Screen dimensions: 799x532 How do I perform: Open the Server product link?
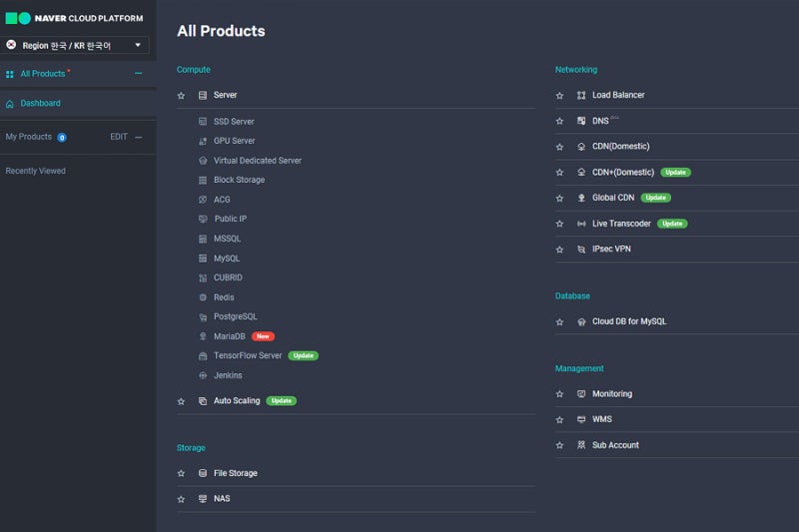226,95
